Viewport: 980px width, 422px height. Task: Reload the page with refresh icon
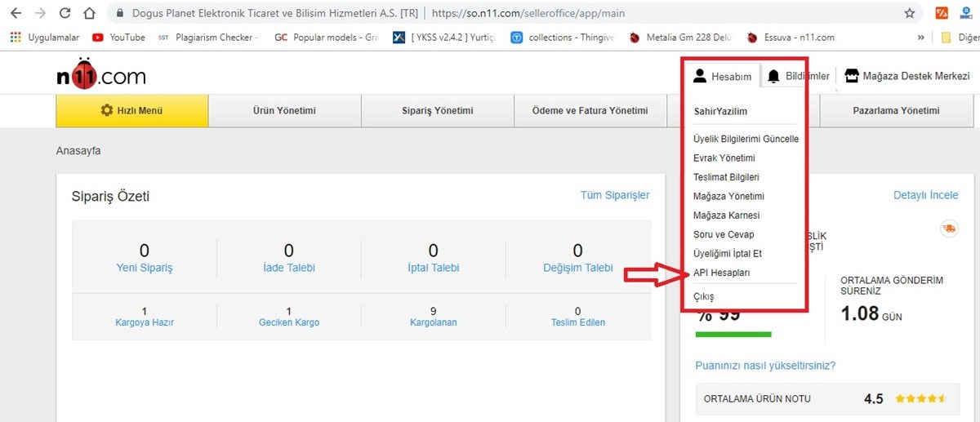65,14
